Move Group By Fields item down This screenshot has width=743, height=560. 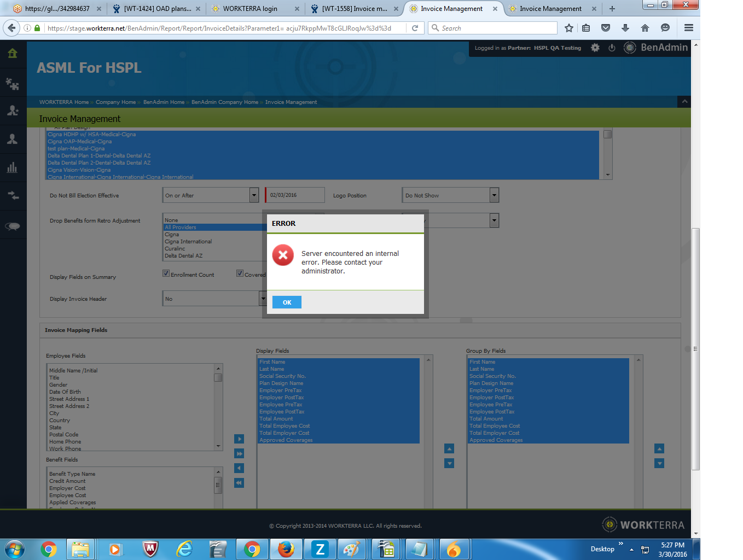click(x=659, y=463)
